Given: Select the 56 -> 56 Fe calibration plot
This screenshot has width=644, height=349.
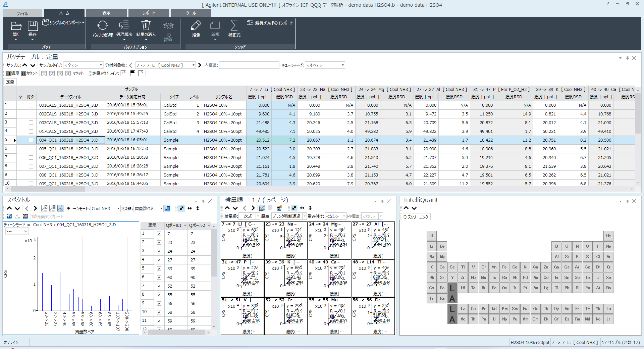Looking at the screenshot, I should (373, 316).
